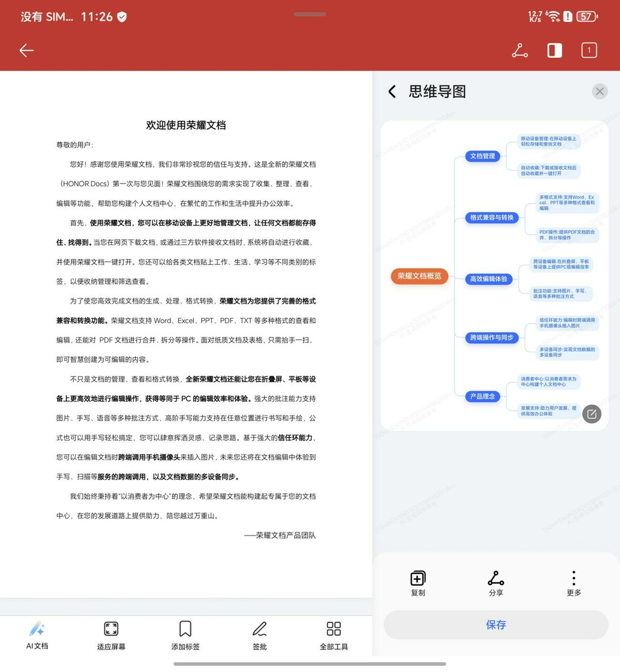620x672 pixels.
Task: Select the 文档管理 mind map node
Action: (x=482, y=156)
